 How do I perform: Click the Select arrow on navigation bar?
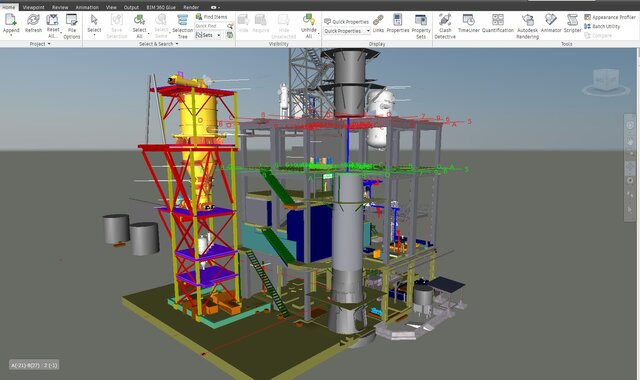point(630,210)
